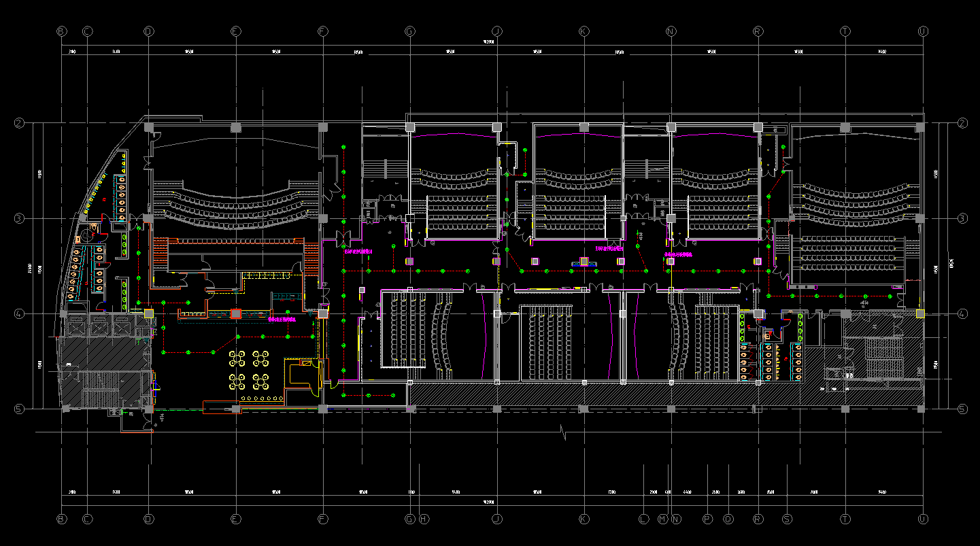980x546 pixels.
Task: Click grid bubble B on the top axis row
Action: point(62,31)
